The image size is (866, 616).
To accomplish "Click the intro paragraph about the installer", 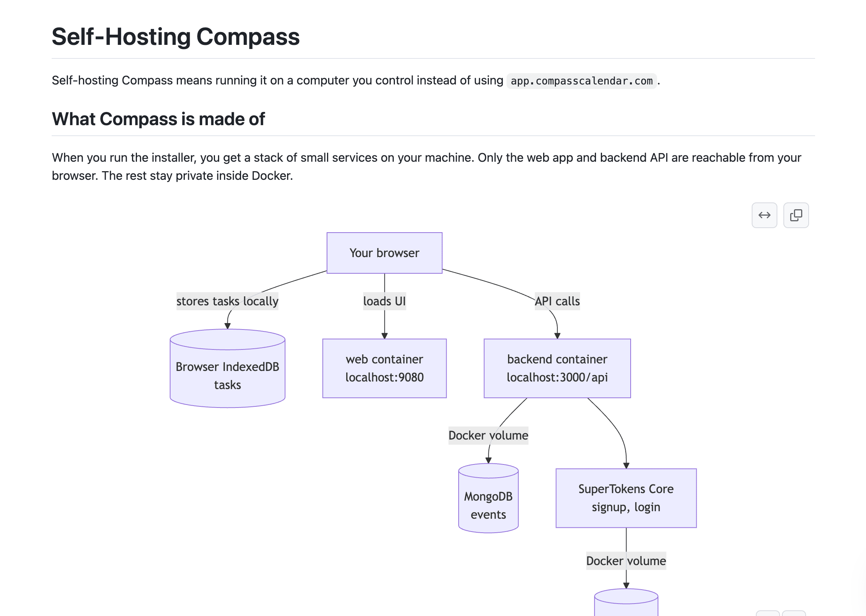I will (x=426, y=167).
